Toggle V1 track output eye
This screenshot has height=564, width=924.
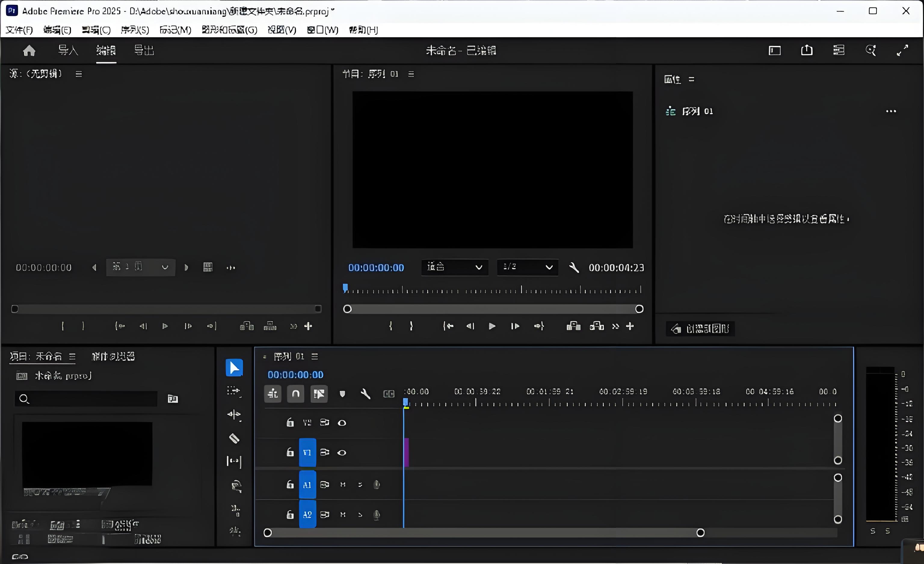342,453
